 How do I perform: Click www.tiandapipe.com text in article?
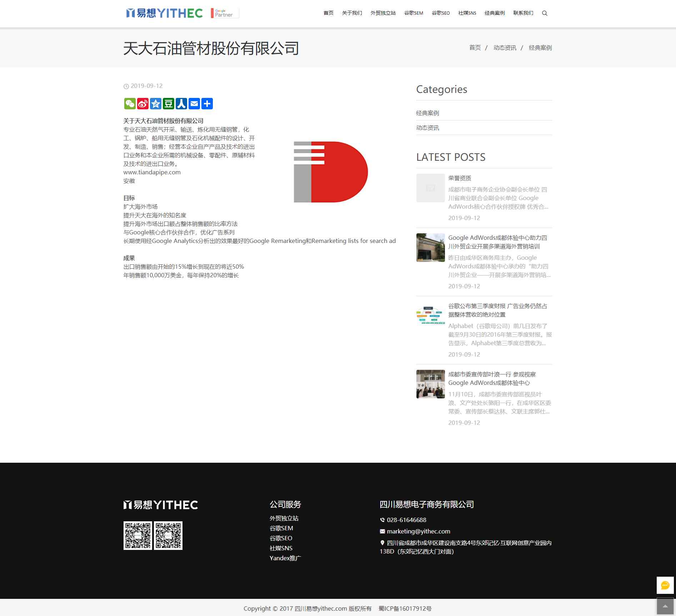click(152, 172)
